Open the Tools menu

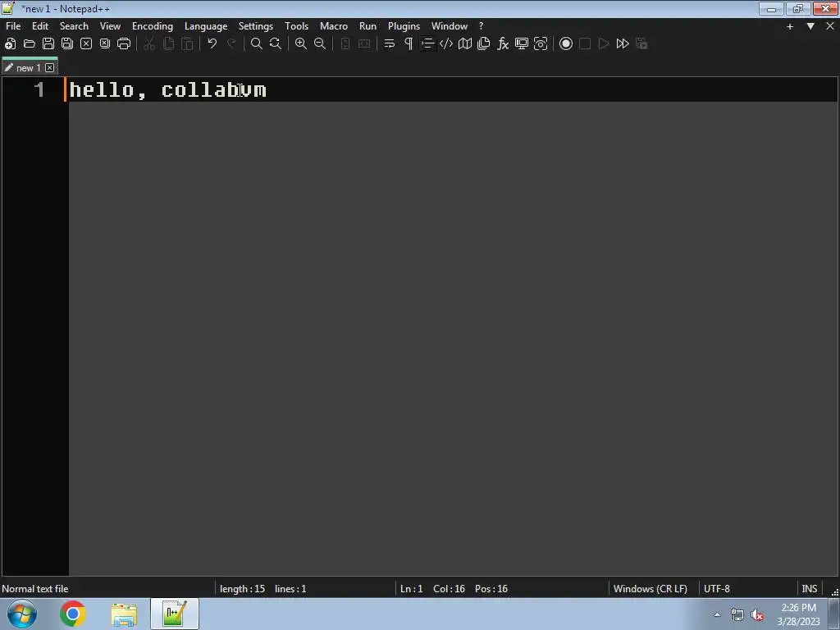point(296,26)
